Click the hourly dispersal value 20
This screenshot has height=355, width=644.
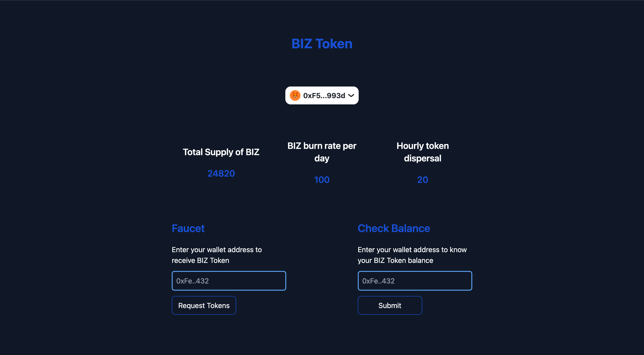[x=422, y=180]
